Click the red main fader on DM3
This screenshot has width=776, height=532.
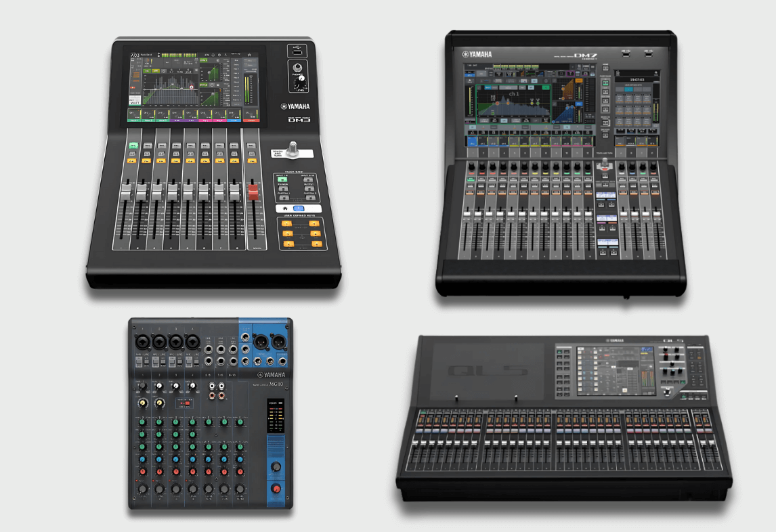pos(253,192)
